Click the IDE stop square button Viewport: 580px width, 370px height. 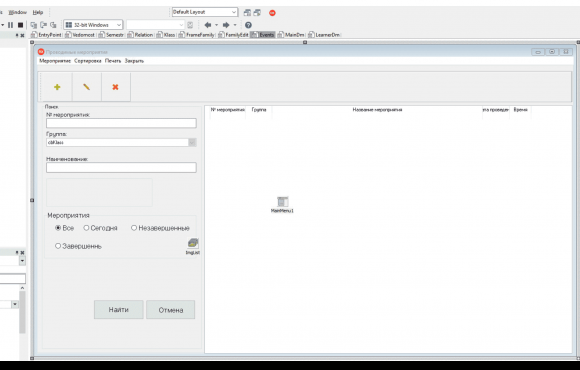[21, 25]
